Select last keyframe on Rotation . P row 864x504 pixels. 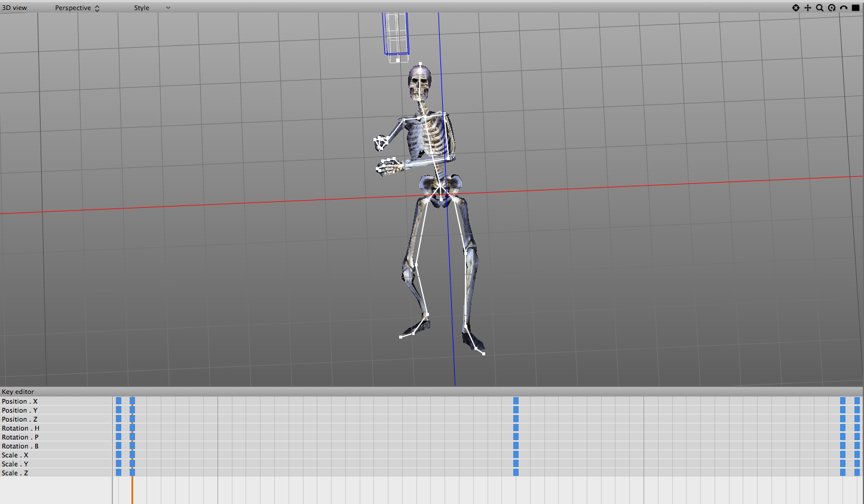tap(857, 437)
